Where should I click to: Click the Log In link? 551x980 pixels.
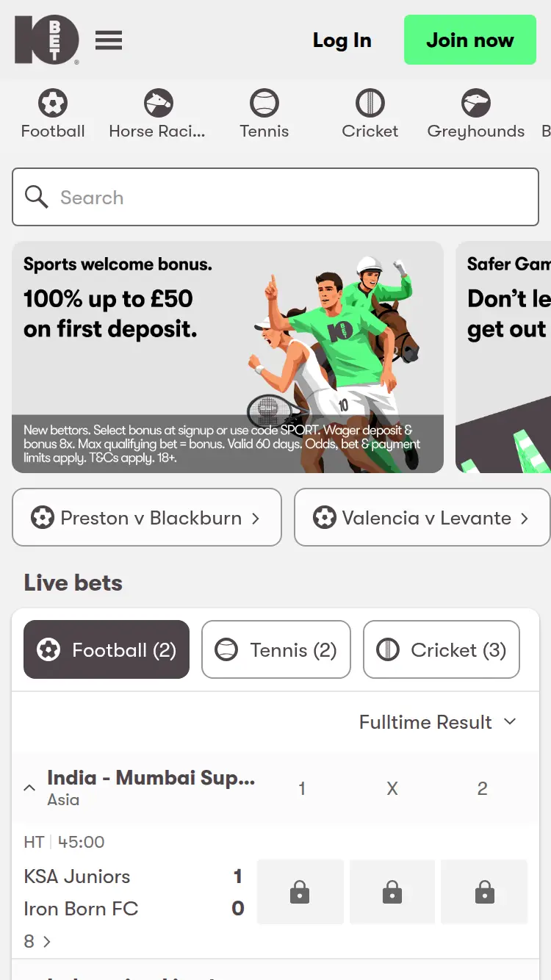pos(342,40)
